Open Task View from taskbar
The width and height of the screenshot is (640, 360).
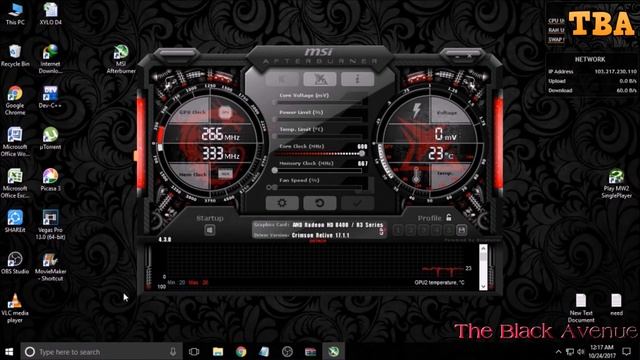click(194, 351)
